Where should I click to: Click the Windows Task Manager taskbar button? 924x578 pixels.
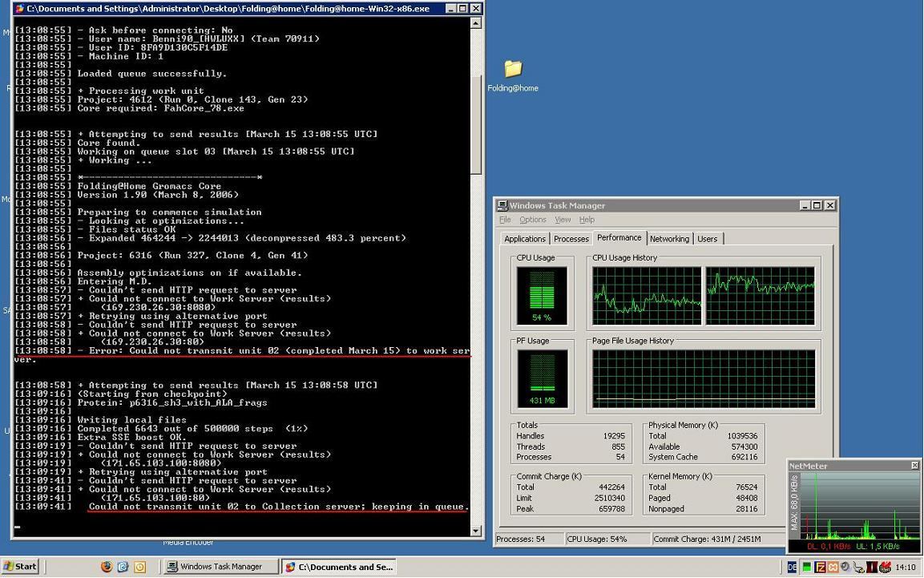click(x=220, y=566)
